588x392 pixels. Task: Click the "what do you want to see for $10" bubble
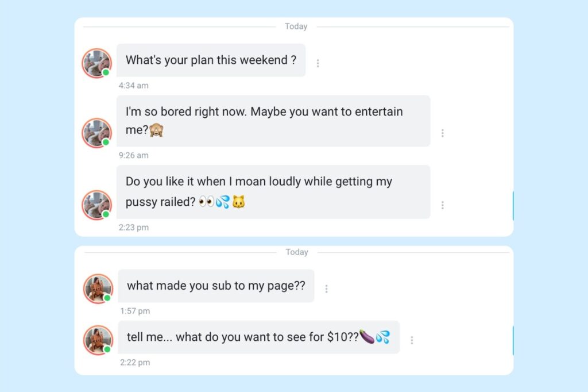pyautogui.click(x=258, y=337)
